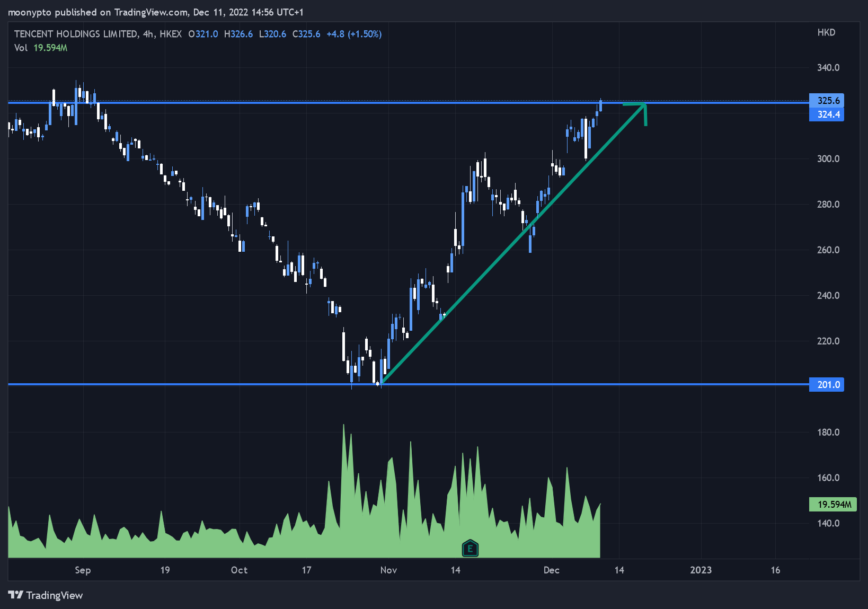868x609 pixels.
Task: Click the Vol 19.594M indicator label
Action: click(41, 48)
